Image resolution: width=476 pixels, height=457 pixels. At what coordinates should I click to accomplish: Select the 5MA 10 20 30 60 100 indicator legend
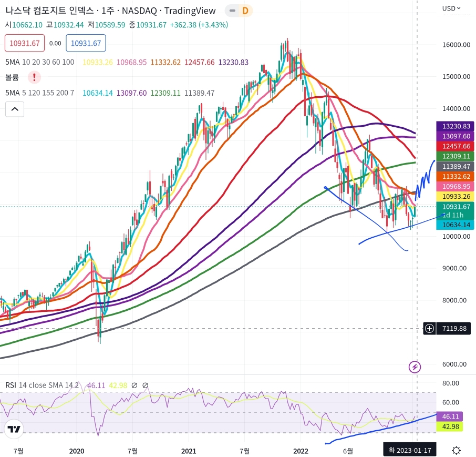[40, 62]
